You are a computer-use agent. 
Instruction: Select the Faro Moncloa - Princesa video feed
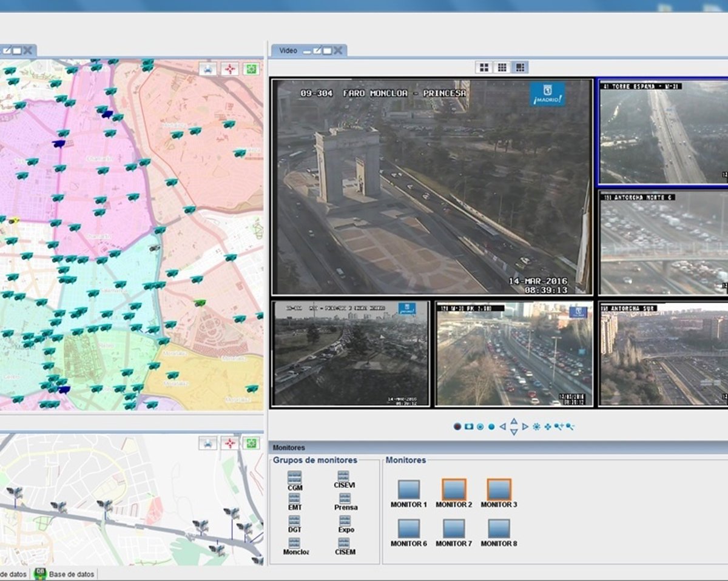pos(431,186)
